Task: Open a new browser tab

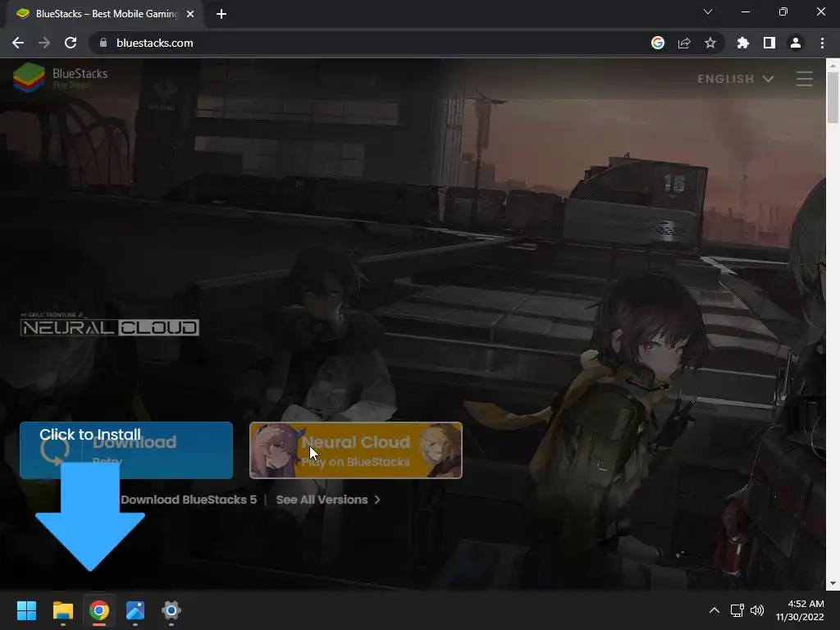Action: tap(221, 14)
